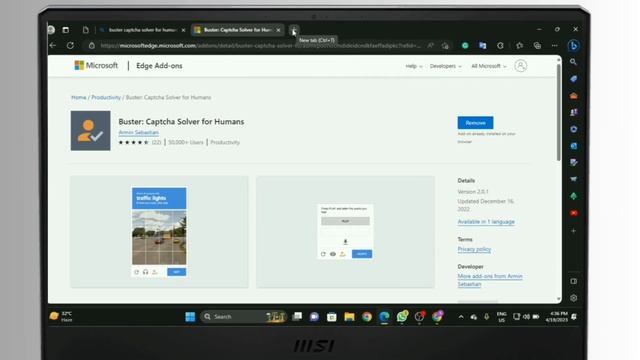The height and width of the screenshot is (360, 640).
Task: Add a sidebar app with plus icon
Action: click(x=573, y=231)
